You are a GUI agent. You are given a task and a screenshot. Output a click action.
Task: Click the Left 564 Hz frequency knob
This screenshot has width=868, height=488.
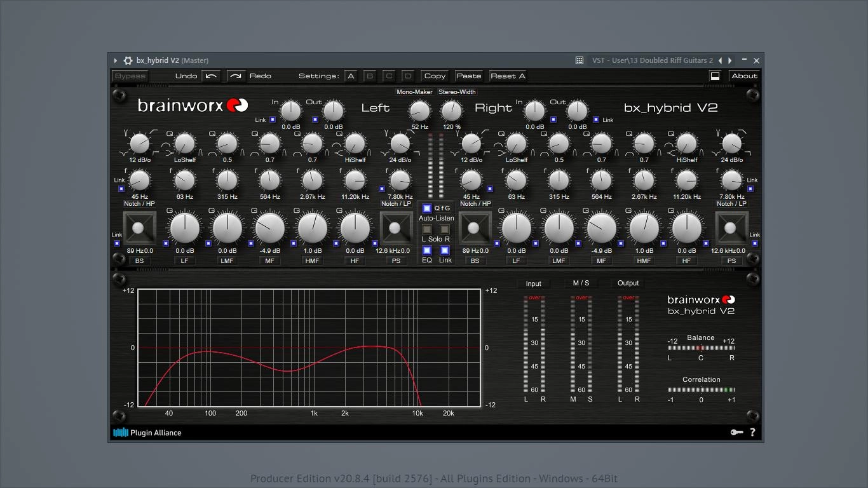point(269,181)
